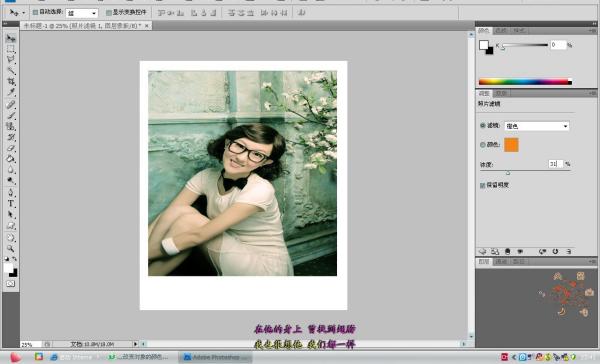Click the density percentage input field

coord(556,164)
